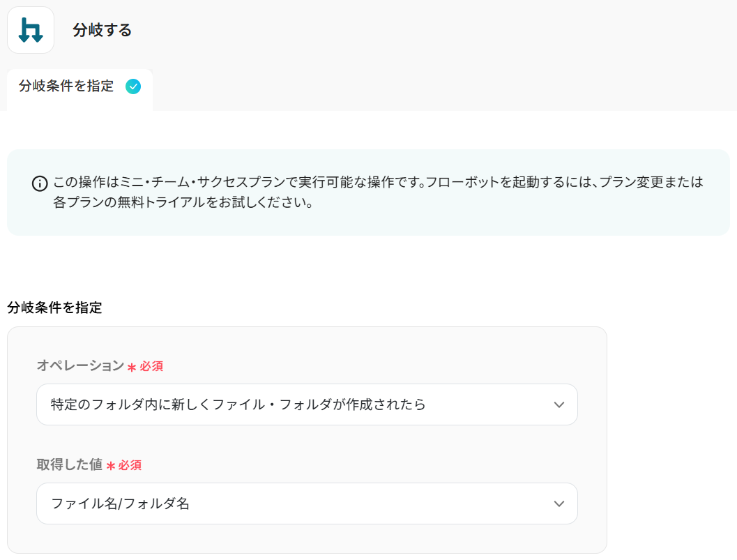Image resolution: width=737 pixels, height=560 pixels.
Task: Click the red asterisk beside 取得した値
Action: [x=110, y=466]
